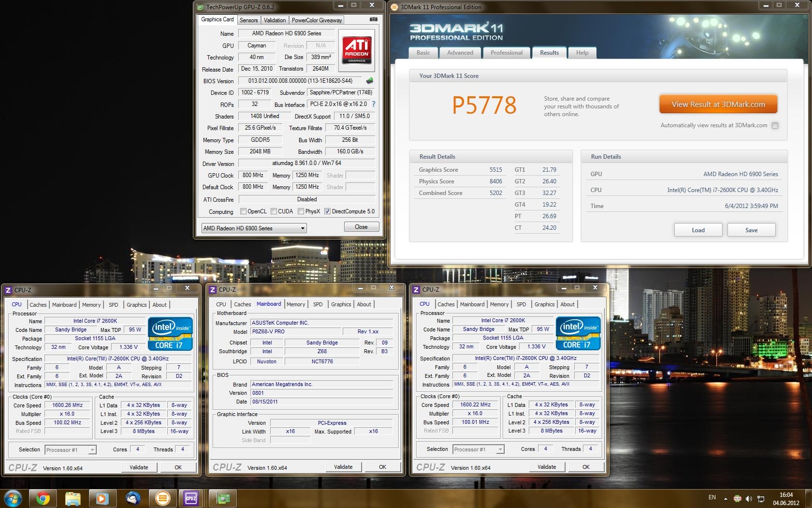
Task: Toggle the OpenCL checkbox
Action: point(243,211)
